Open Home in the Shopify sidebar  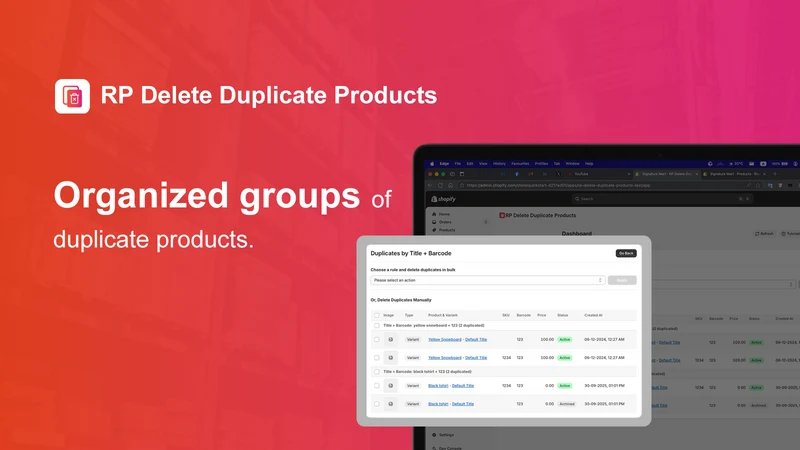click(x=444, y=214)
